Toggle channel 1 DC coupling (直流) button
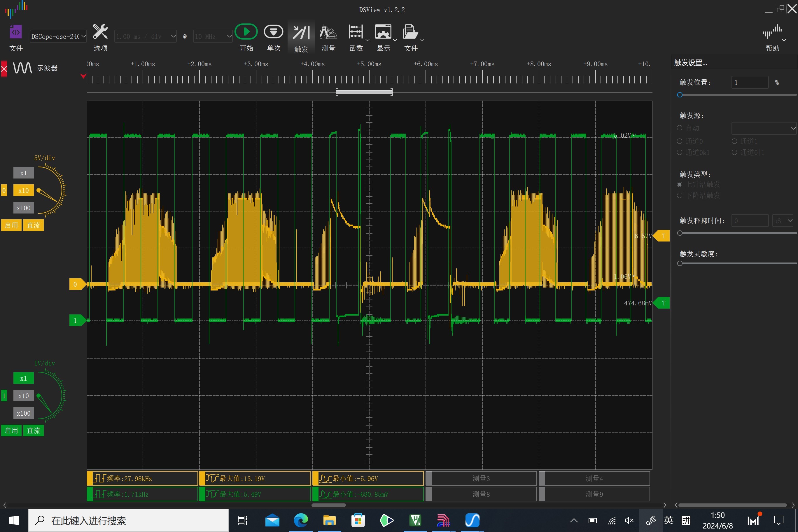Screen dimensions: 798x532 (33, 430)
